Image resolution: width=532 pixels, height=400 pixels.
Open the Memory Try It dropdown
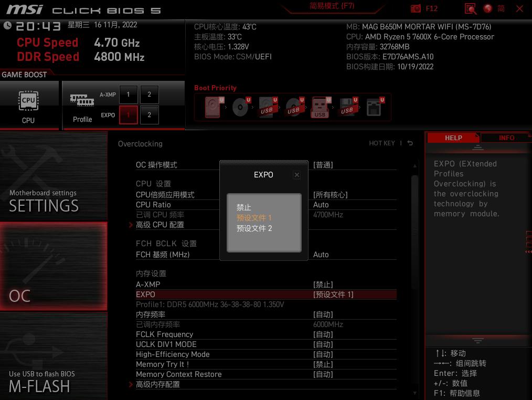coord(324,364)
